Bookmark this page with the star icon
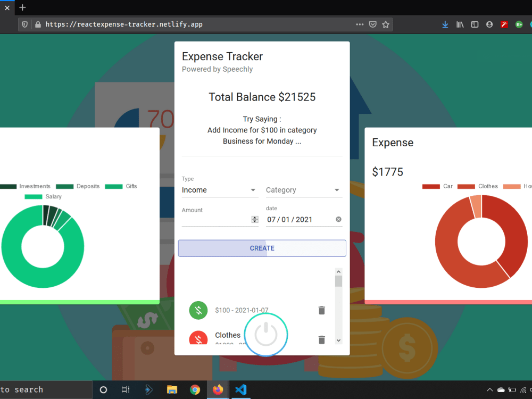 (x=385, y=24)
